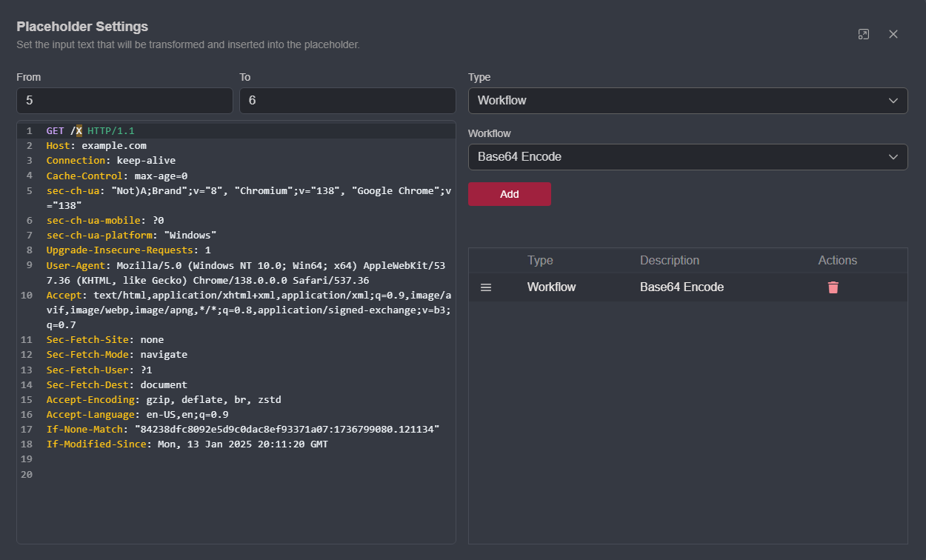The image size is (926, 560).
Task: Click the User-Agent header name
Action: click(x=76, y=265)
